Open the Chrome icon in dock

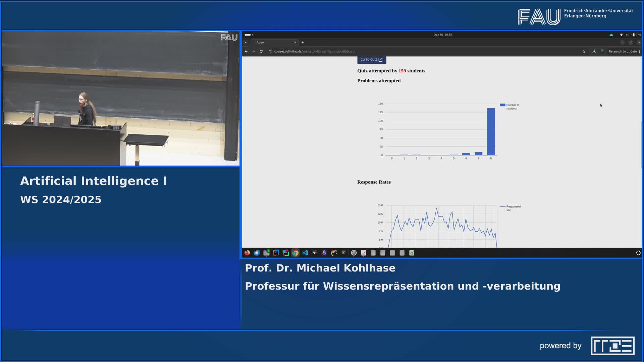(x=295, y=253)
